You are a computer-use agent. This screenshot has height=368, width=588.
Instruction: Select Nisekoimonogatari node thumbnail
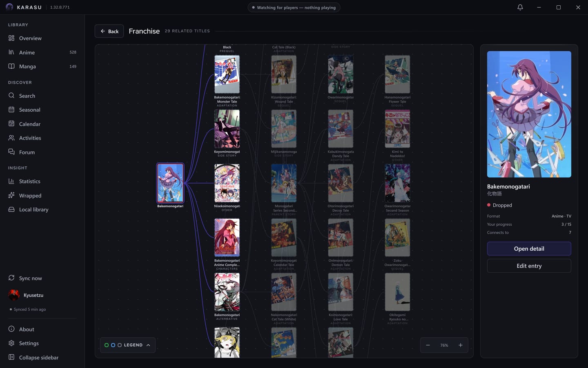[227, 183]
